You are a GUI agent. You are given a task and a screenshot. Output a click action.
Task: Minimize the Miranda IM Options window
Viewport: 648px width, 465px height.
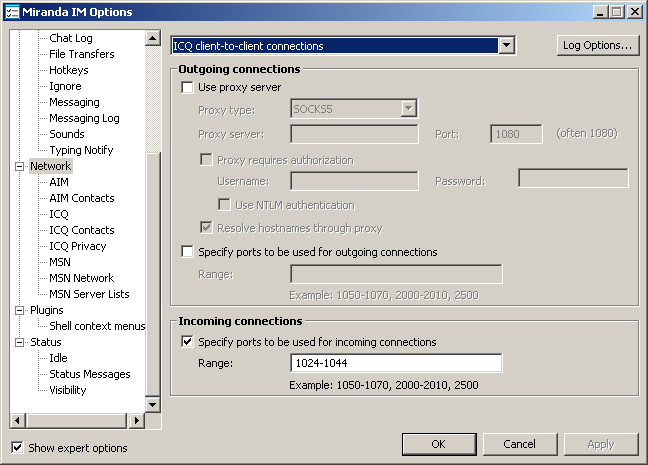tap(600, 12)
